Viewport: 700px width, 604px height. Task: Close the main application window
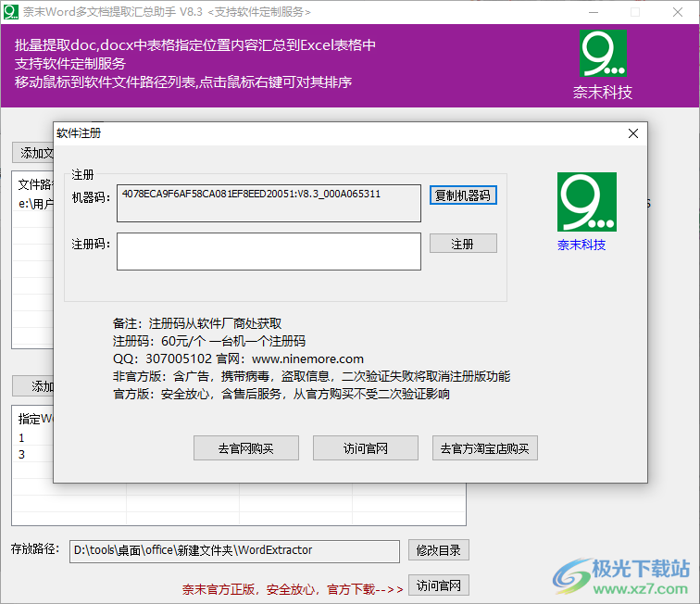pyautogui.click(x=677, y=12)
